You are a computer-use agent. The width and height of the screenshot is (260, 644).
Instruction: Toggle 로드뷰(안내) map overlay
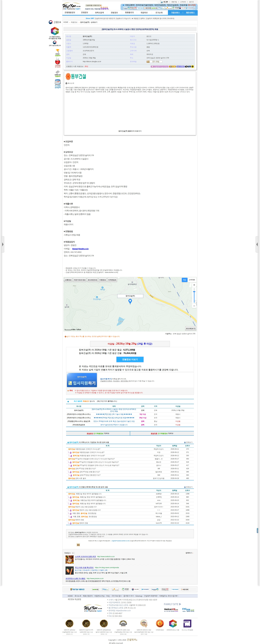[92, 280]
